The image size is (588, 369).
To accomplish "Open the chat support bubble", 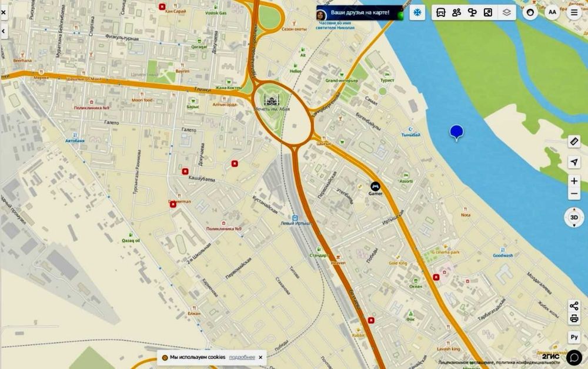I will click(x=574, y=358).
